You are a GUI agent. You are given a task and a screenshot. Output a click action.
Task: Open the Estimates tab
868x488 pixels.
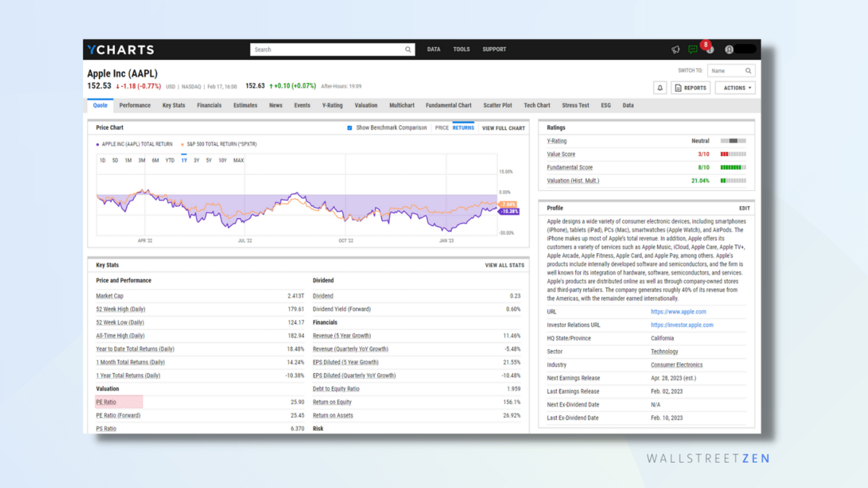tap(245, 106)
